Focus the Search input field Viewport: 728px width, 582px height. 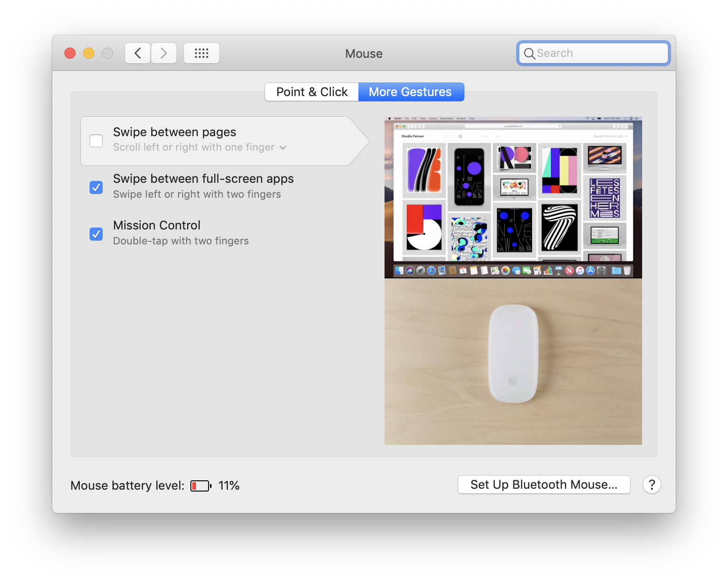[600, 53]
